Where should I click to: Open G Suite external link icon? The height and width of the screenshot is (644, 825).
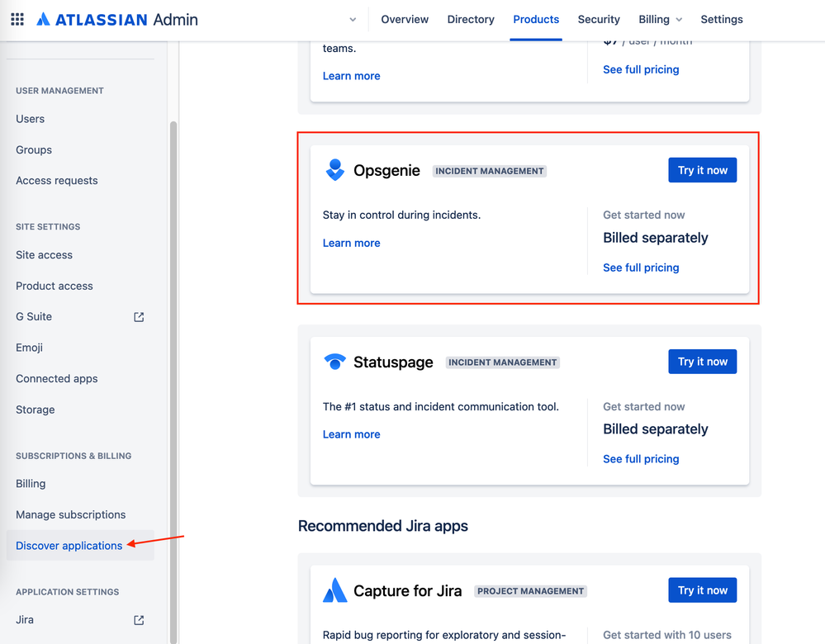point(139,317)
